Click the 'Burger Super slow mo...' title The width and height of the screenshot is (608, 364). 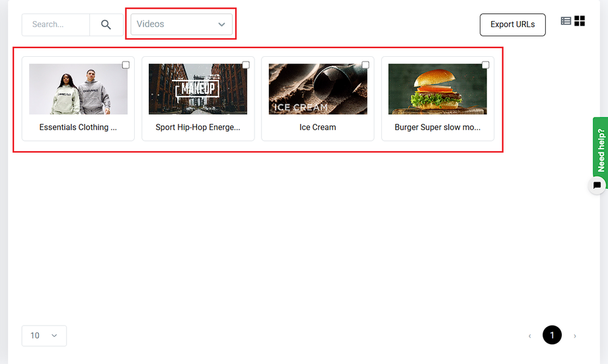437,127
